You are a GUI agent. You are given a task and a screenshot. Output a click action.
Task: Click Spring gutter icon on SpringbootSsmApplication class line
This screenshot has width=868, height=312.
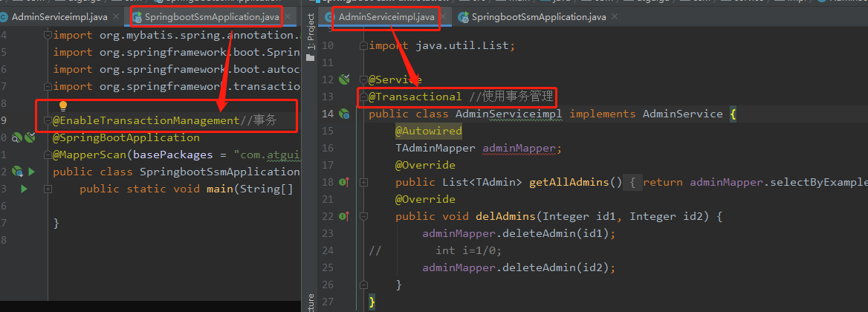tap(18, 172)
